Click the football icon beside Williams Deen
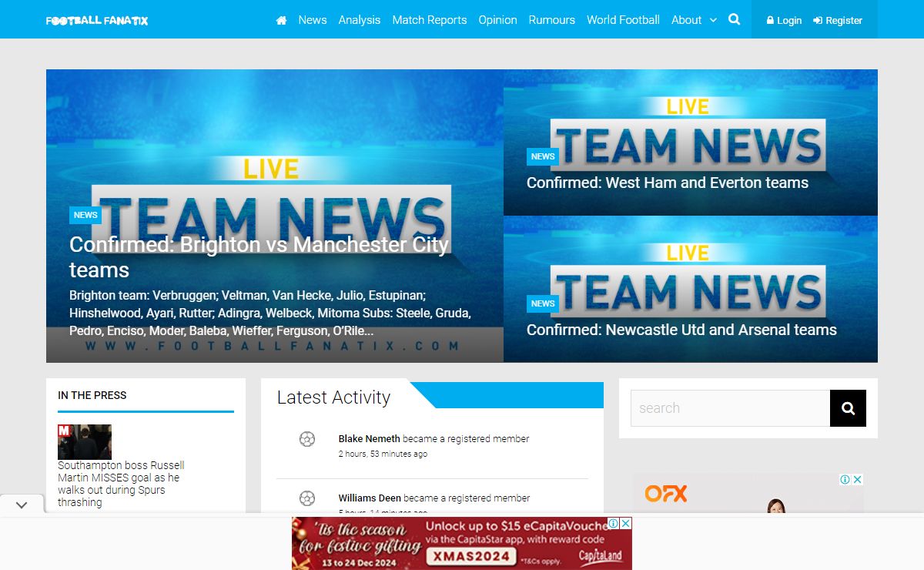The image size is (924, 570). (307, 498)
